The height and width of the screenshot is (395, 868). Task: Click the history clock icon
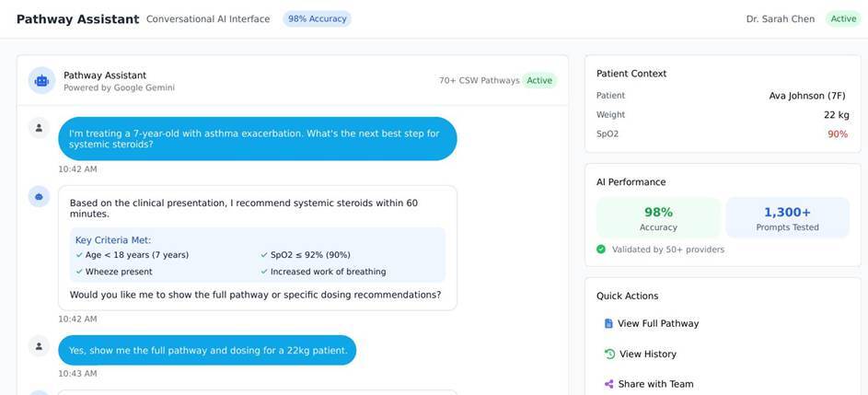coord(609,354)
